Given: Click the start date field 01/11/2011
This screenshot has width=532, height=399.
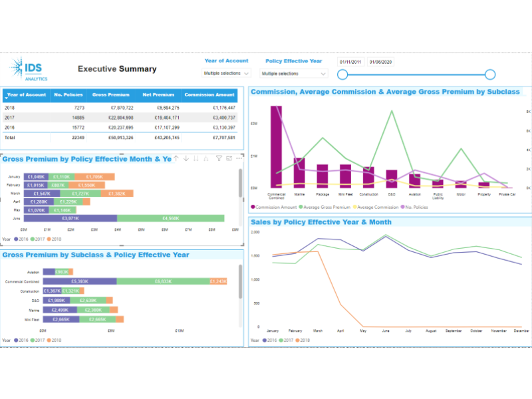Looking at the screenshot, I should (351, 62).
